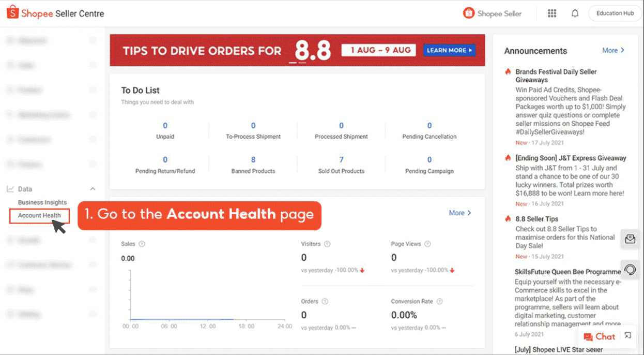Collapse the Data sidebar section
This screenshot has height=355, width=644.
pos(93,188)
